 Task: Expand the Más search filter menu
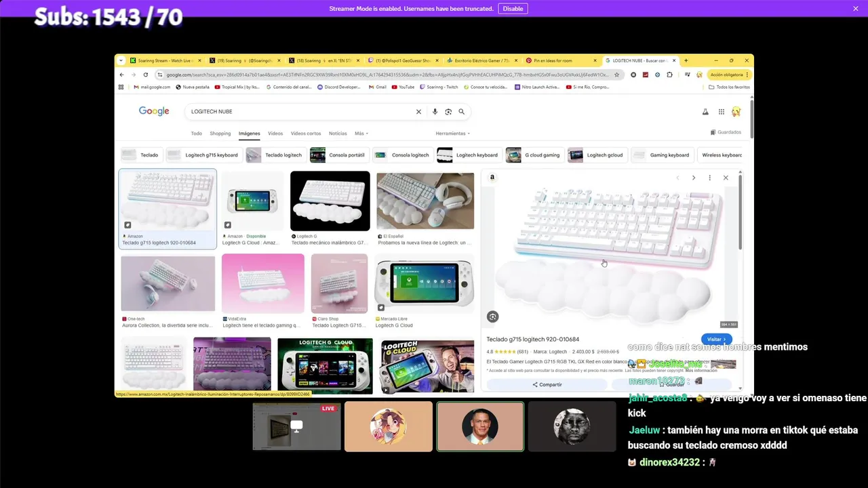coord(361,134)
